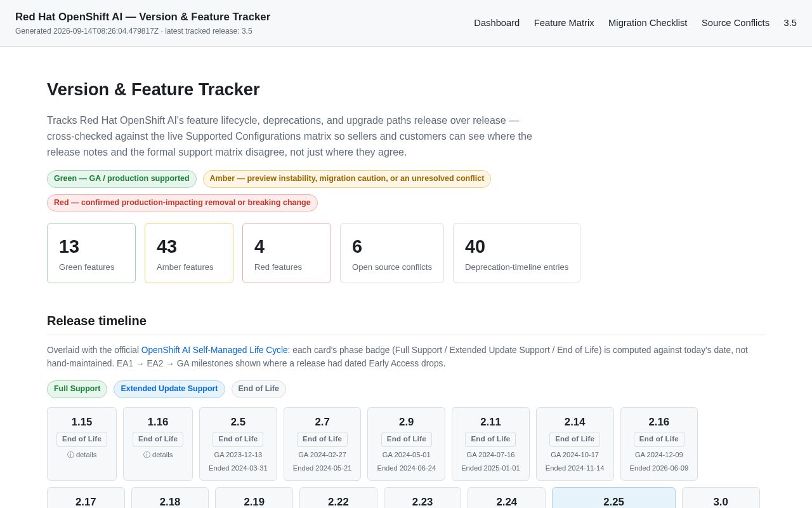Click the GA 2024-10-17 date text

[x=575, y=455]
